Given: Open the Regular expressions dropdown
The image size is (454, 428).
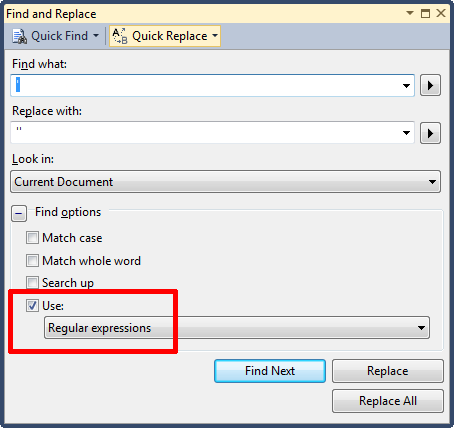Looking at the screenshot, I should click(237, 328).
